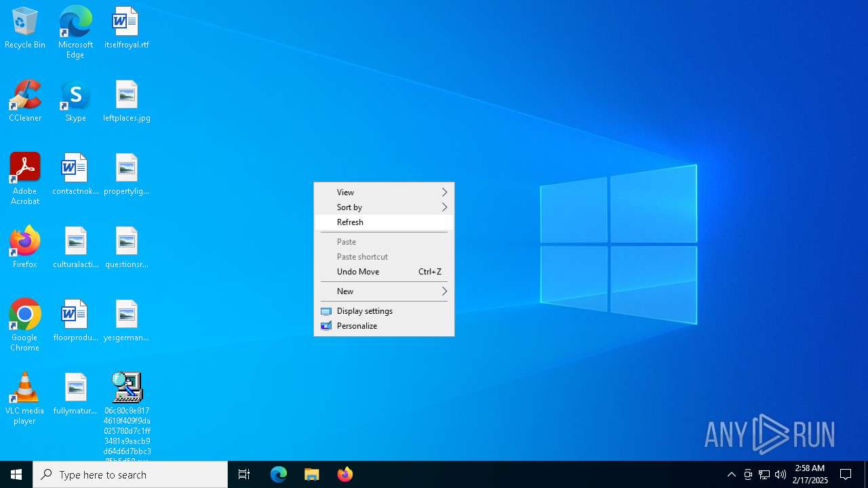Expand the Sort by submenu

point(384,207)
